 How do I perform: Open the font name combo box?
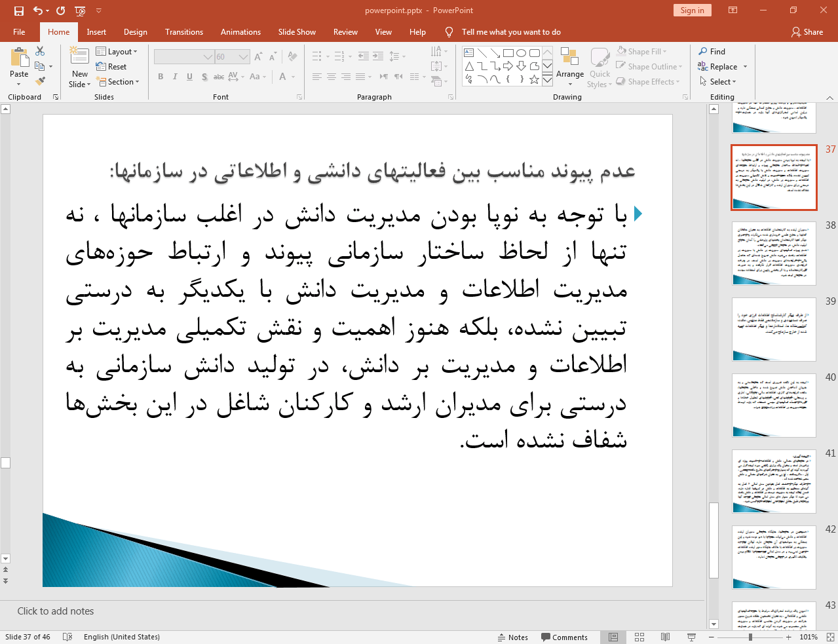[x=184, y=57]
